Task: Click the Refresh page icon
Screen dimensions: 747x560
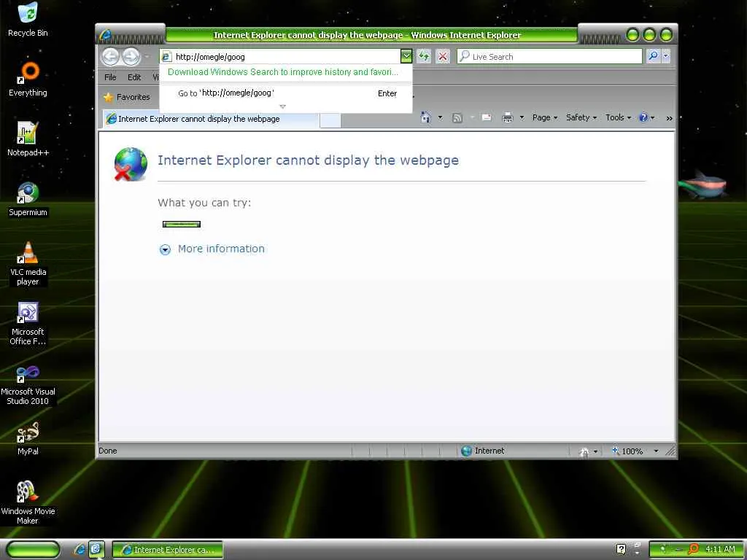Action: point(424,56)
